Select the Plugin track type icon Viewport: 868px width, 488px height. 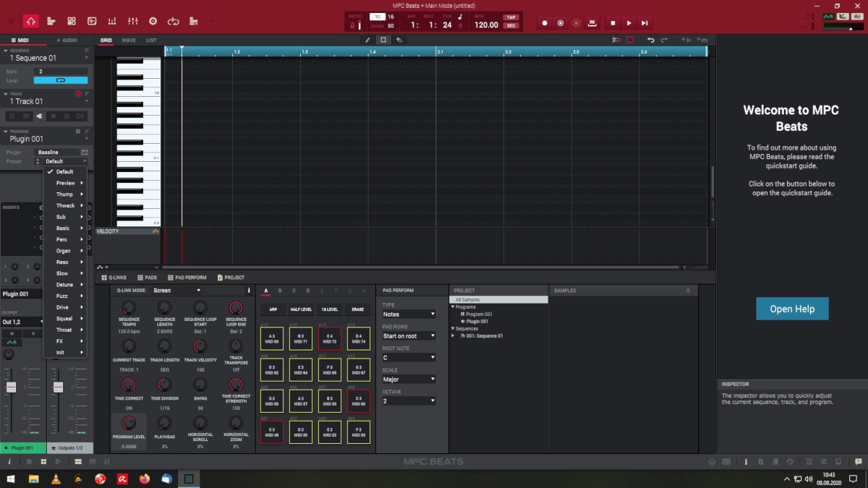[39, 116]
